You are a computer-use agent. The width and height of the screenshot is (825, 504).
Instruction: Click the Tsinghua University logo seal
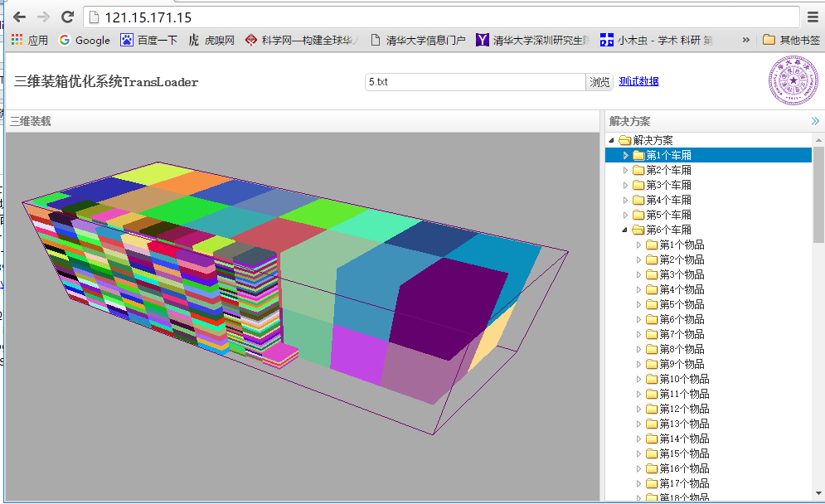click(793, 81)
